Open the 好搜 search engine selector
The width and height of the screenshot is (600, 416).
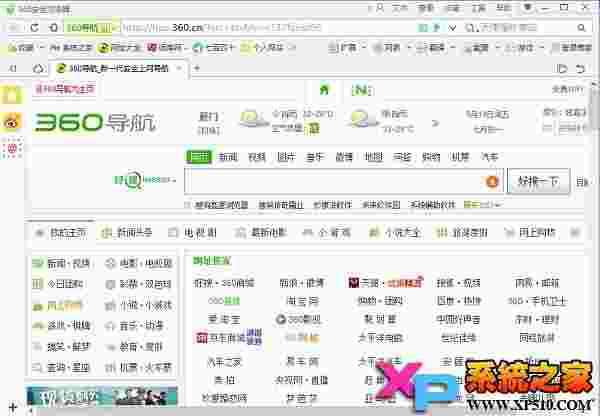click(x=145, y=179)
